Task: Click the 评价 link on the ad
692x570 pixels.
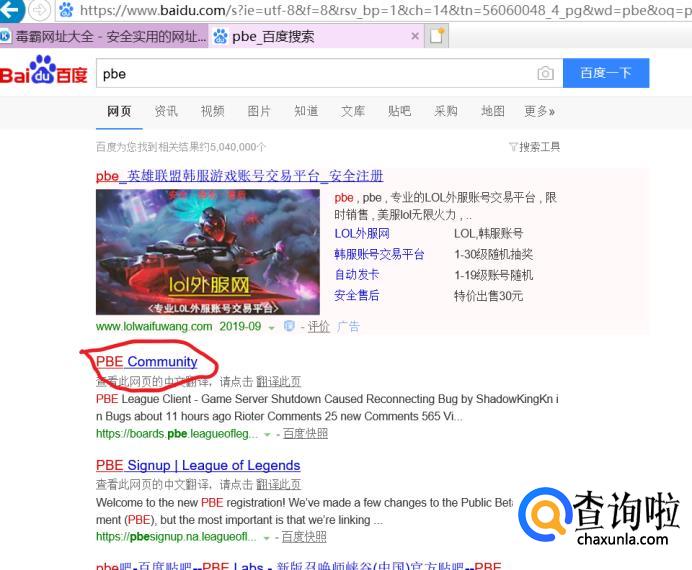Action: coord(319,326)
